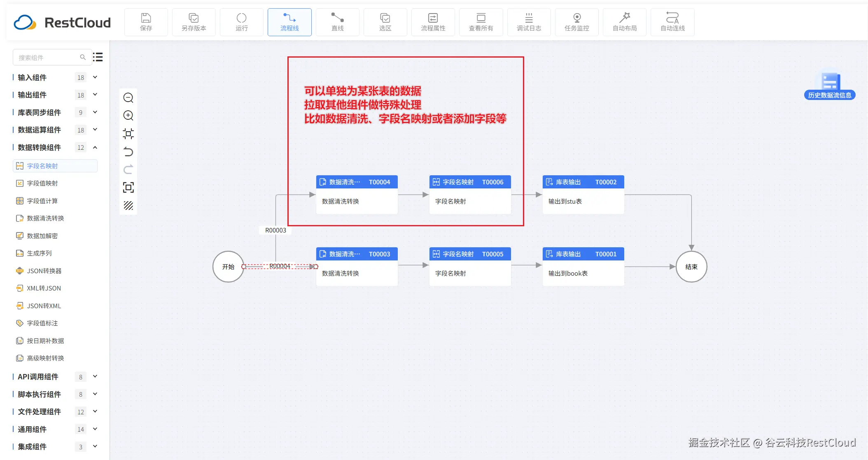This screenshot has height=460, width=868.
Task: Undo the last canvas action
Action: [128, 151]
